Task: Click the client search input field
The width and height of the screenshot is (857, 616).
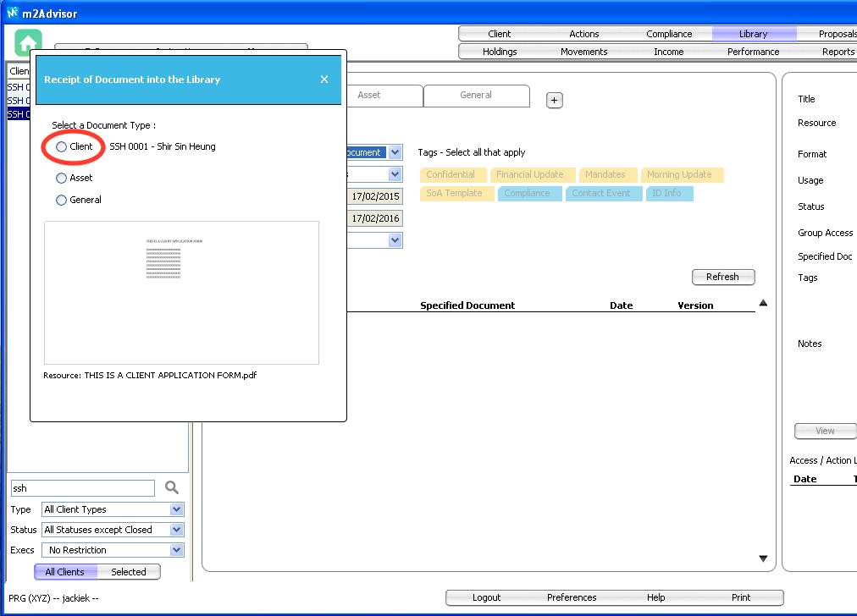Action: pos(82,488)
